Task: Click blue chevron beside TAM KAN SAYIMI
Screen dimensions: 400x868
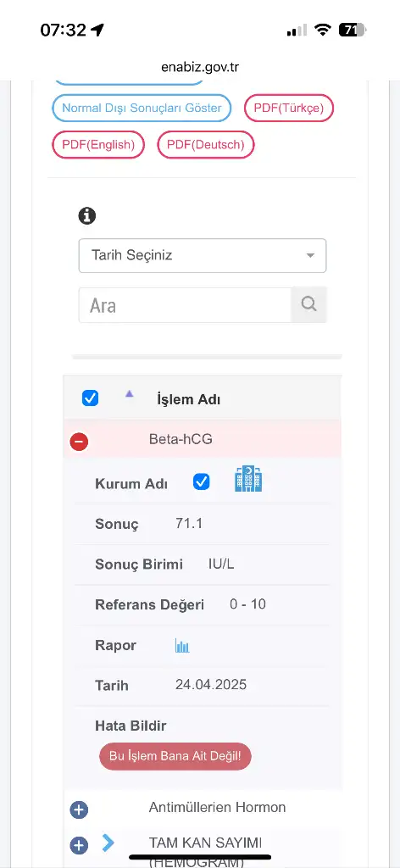Action: [108, 843]
